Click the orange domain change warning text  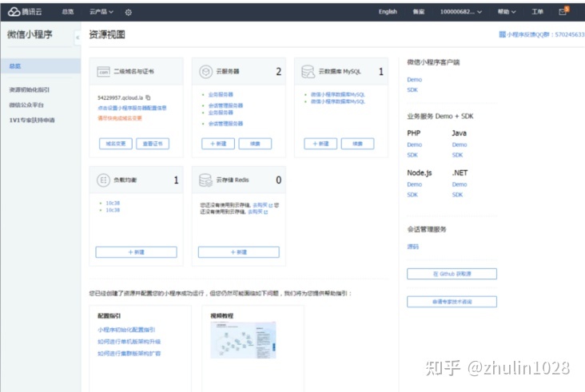pos(120,118)
